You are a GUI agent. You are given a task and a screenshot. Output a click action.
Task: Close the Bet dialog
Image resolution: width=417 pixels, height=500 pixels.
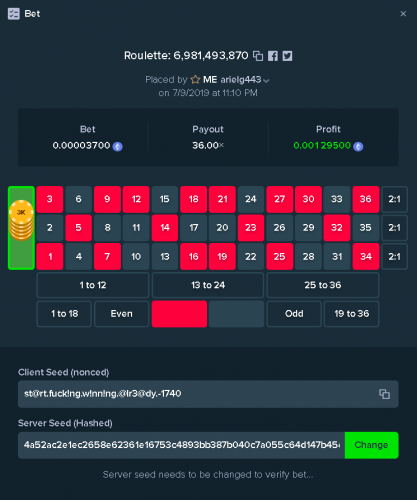coord(403,14)
